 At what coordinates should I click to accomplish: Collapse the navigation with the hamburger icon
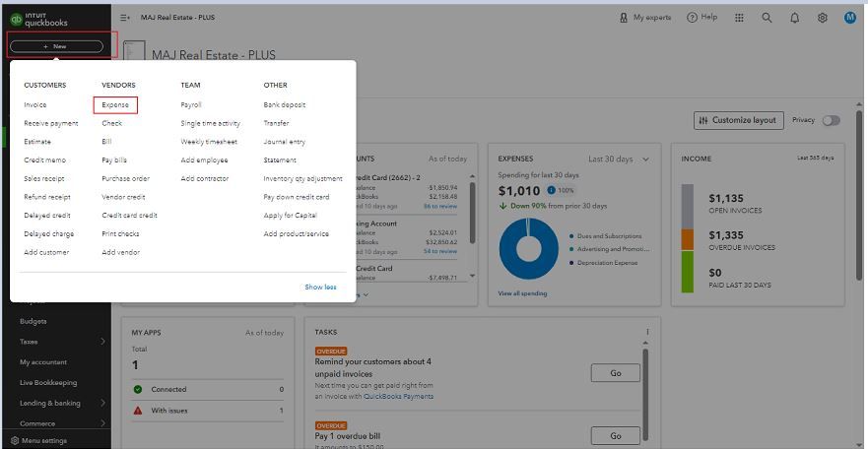pos(125,18)
